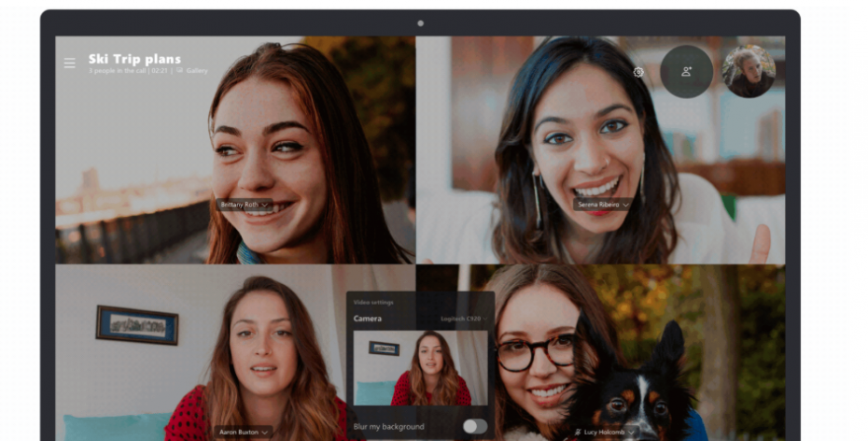Click the Ski Trip plans call title
Viewport: 868px width, 441px height.
pyautogui.click(x=134, y=59)
